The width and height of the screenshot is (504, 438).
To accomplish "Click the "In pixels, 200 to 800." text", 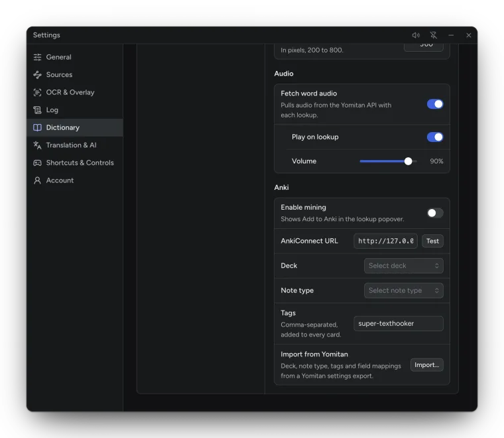I will [x=312, y=50].
